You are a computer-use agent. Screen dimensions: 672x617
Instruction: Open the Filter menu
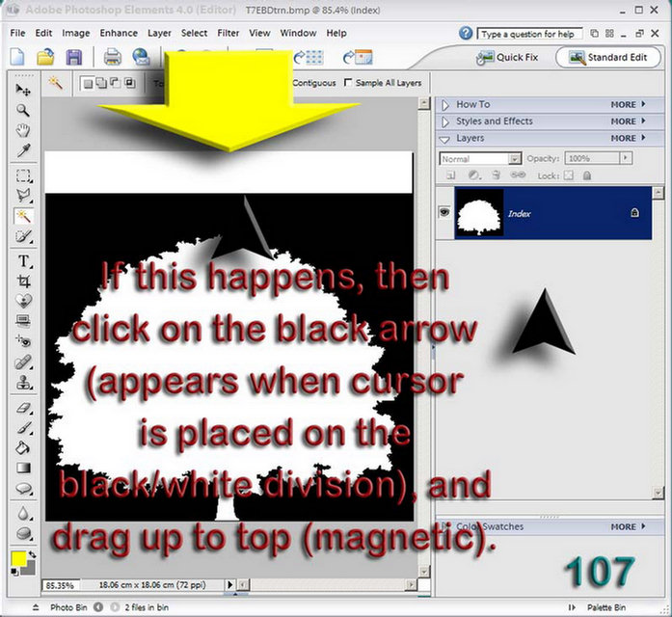(x=228, y=33)
